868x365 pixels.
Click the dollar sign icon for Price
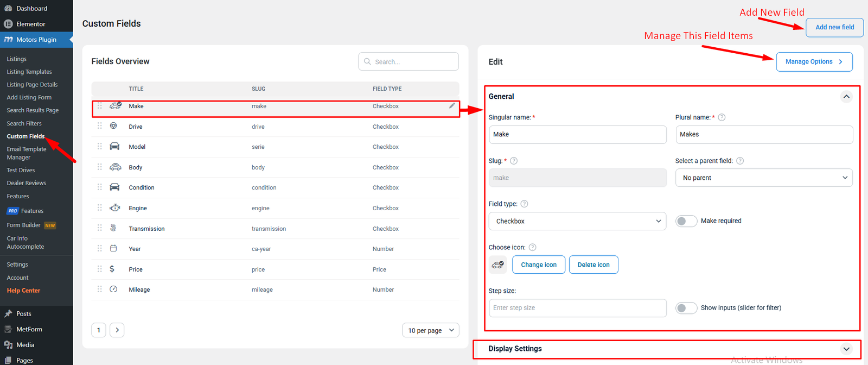click(112, 269)
